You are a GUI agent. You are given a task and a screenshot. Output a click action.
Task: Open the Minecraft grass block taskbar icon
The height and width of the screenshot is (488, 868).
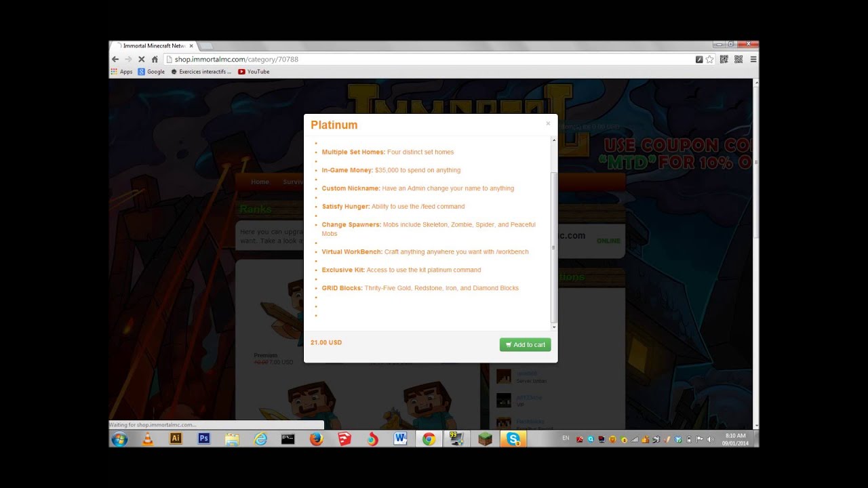pyautogui.click(x=485, y=439)
